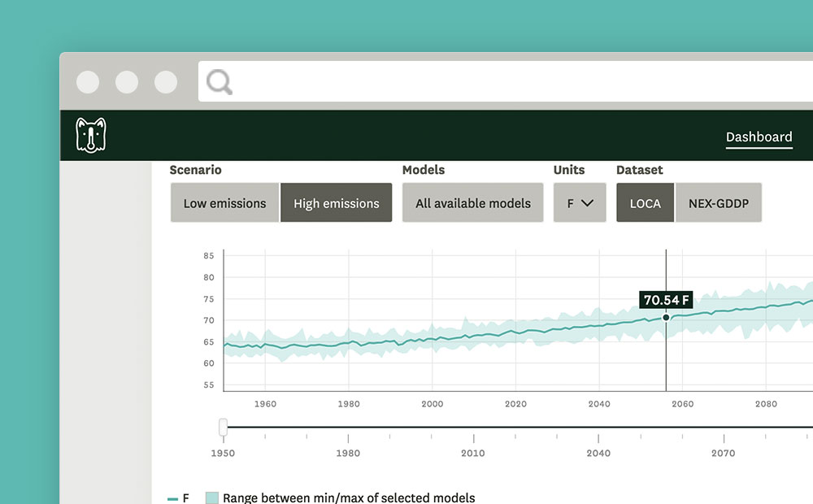The width and height of the screenshot is (813, 504).
Task: Go to the Dashboard nav item
Action: coord(759,137)
